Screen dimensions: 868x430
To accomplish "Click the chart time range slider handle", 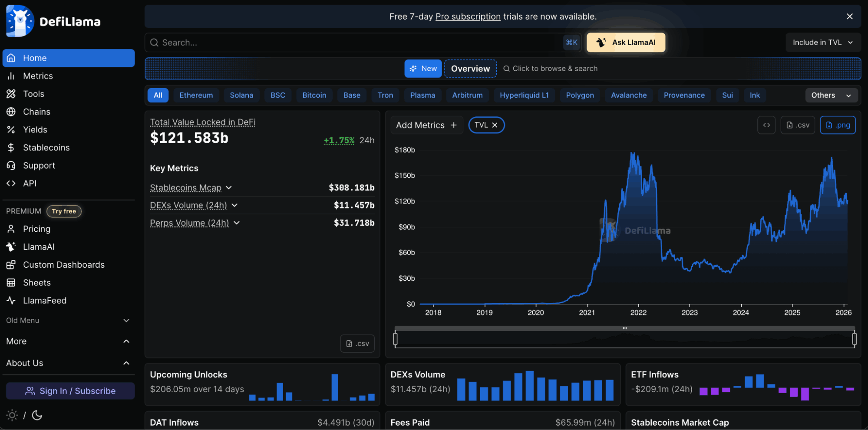I will [396, 339].
